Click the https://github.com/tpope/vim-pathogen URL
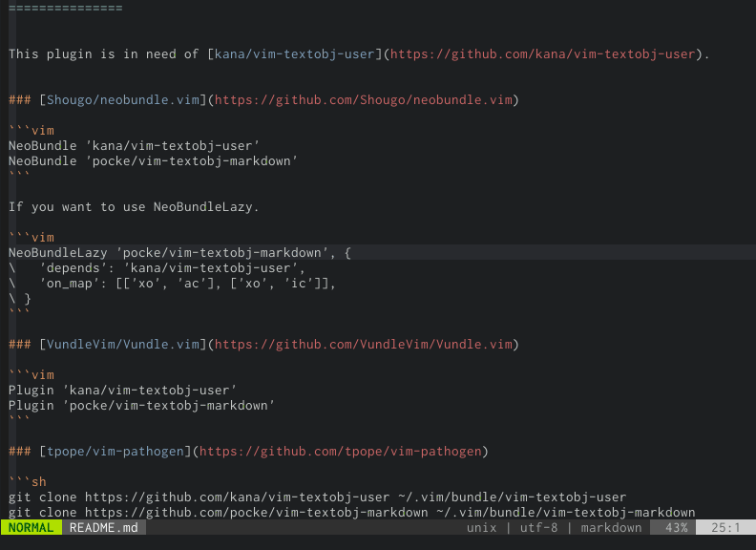Image resolution: width=756 pixels, height=550 pixels. click(x=341, y=451)
